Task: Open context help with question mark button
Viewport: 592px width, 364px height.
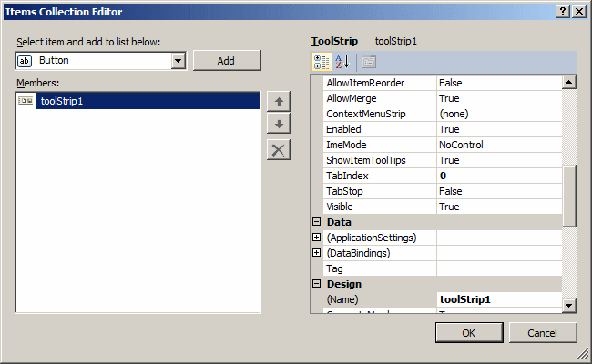Action: 563,12
